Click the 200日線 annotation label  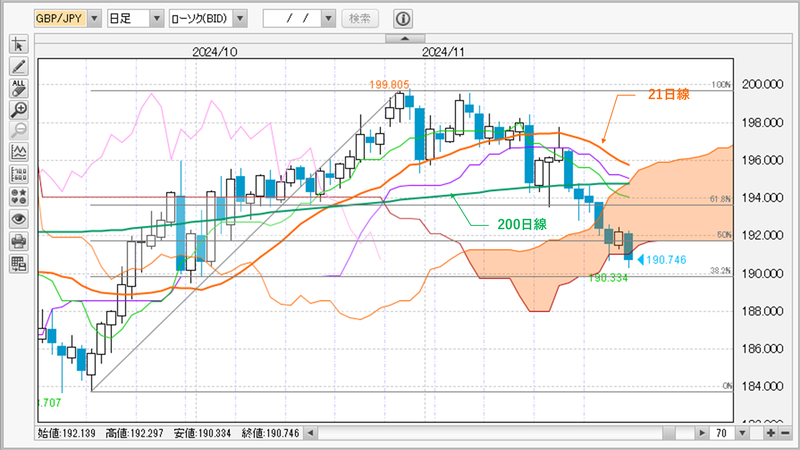click(522, 224)
